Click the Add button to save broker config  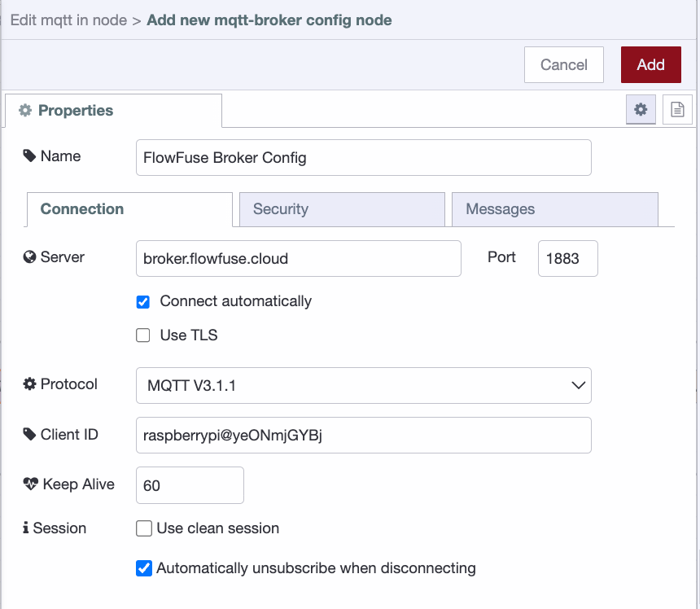tap(650, 64)
